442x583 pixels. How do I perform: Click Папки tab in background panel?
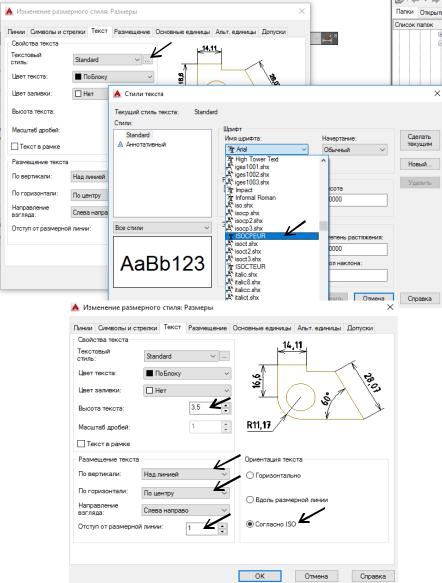click(405, 12)
